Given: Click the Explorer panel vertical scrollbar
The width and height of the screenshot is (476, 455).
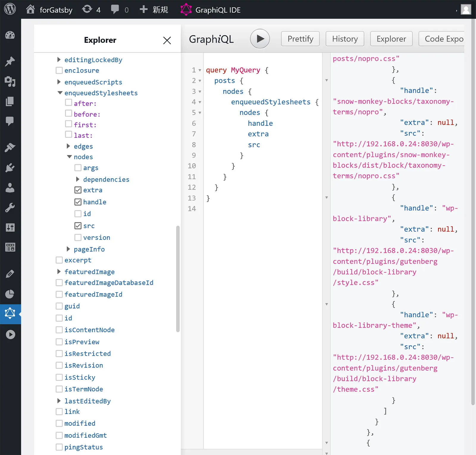Looking at the screenshot, I should click(x=178, y=279).
